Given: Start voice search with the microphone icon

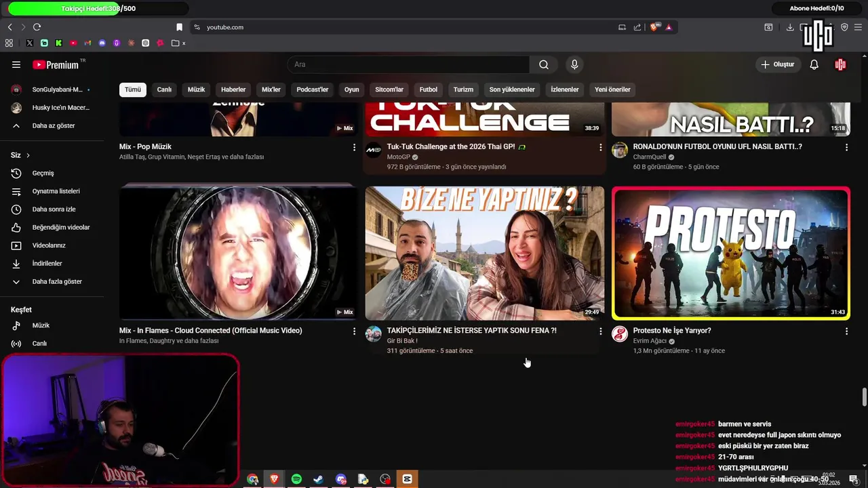Looking at the screenshot, I should pyautogui.click(x=574, y=64).
